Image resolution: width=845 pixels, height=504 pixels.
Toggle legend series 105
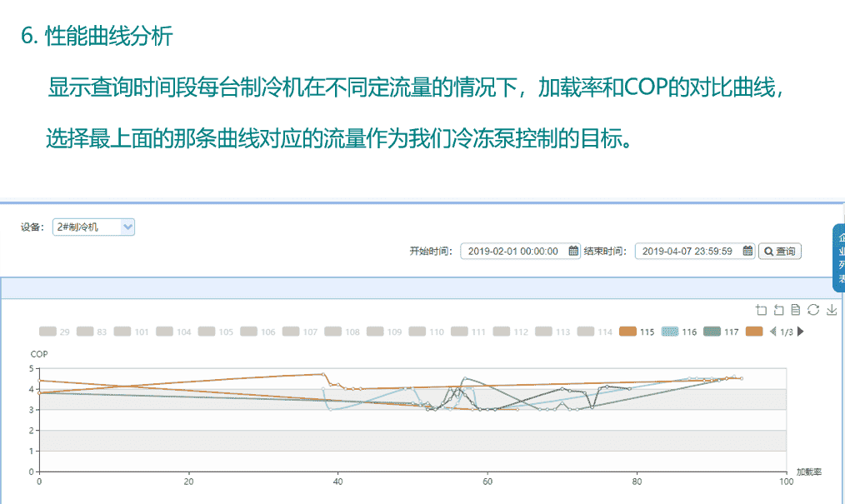(x=216, y=332)
